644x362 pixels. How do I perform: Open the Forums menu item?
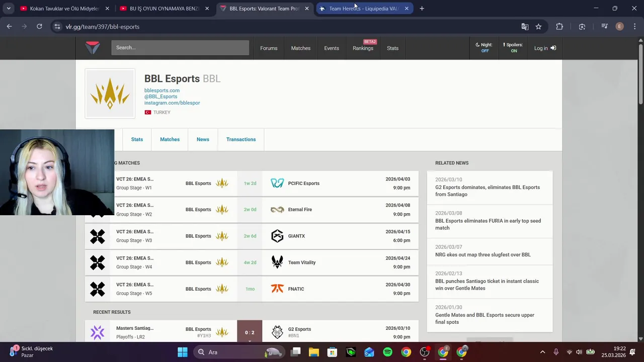(x=269, y=48)
